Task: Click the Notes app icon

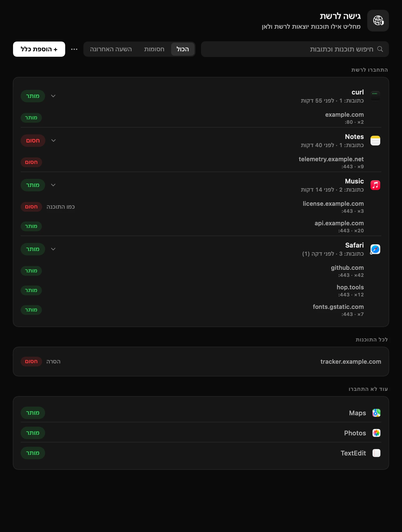Action: click(x=375, y=141)
